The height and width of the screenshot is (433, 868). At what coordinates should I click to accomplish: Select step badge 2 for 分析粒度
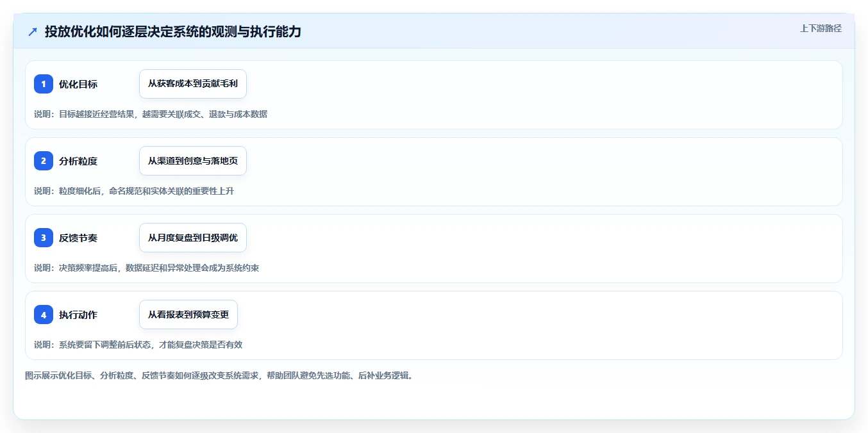(44, 161)
